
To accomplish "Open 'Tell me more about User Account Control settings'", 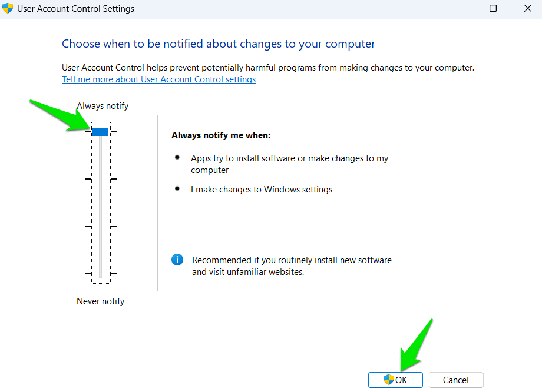I will click(x=158, y=79).
